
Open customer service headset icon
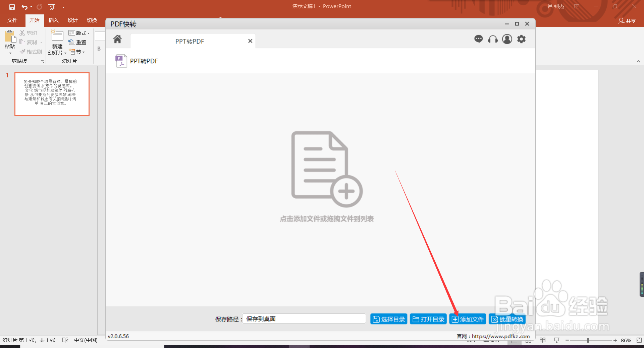coord(493,39)
